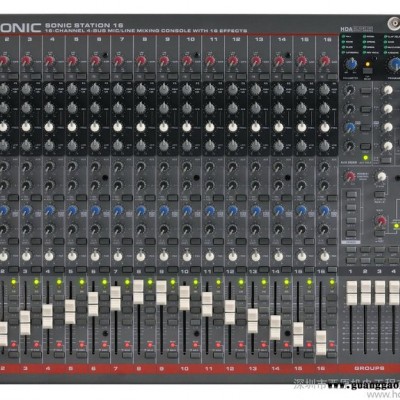Image resolution: width=400 pixels, height=400 pixels.
Task: Click channel 6 fader cap
Action: click(93, 304)
